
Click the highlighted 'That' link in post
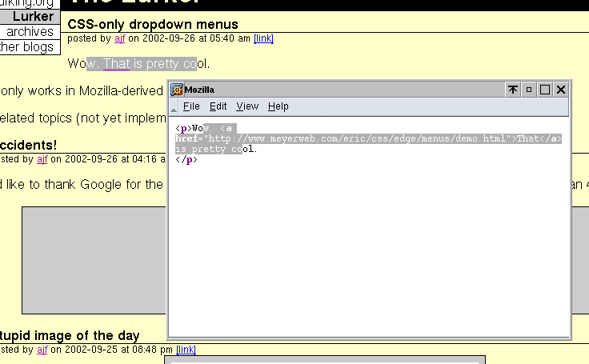[116, 63]
